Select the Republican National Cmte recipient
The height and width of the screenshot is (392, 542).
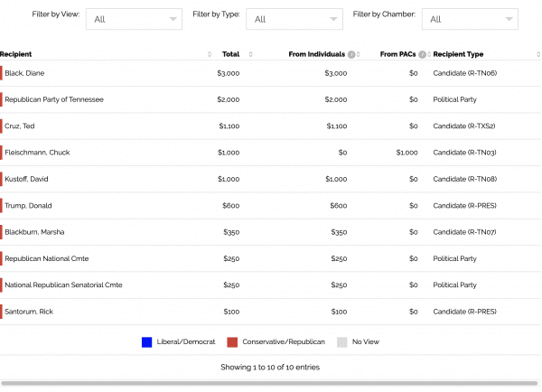pos(47,258)
